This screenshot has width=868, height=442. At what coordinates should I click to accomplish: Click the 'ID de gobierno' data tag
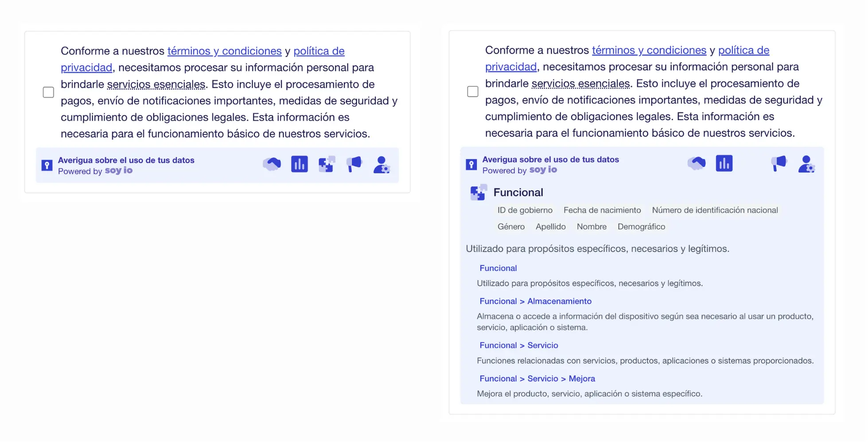(525, 210)
